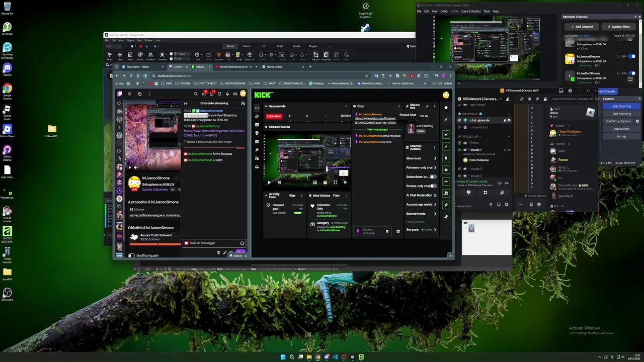Mute the Kick stream preview volume
This screenshot has width=644, height=362.
(x=279, y=183)
